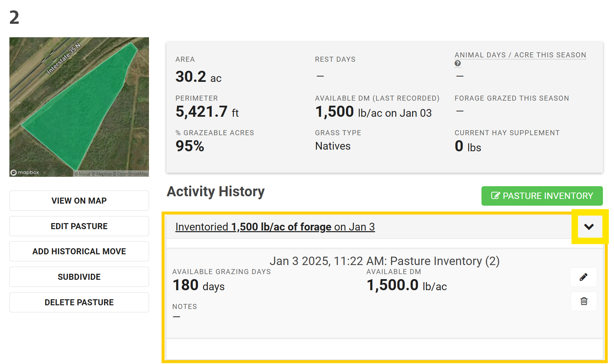Open the OpenStreetMap attribution link

(x=132, y=174)
